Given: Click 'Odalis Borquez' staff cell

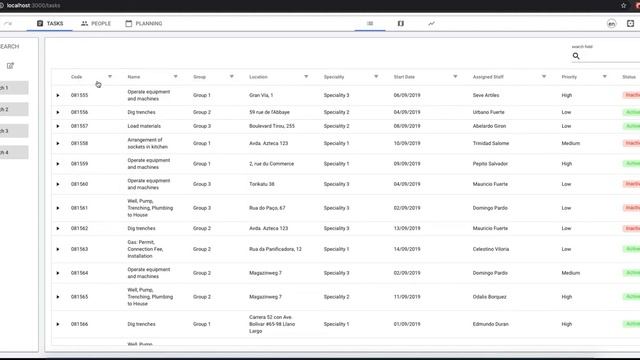Looking at the screenshot, I should tap(489, 297).
